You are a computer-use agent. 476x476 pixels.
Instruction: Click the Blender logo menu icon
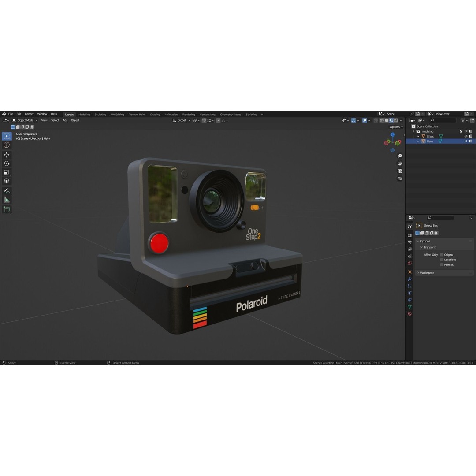coord(4,114)
